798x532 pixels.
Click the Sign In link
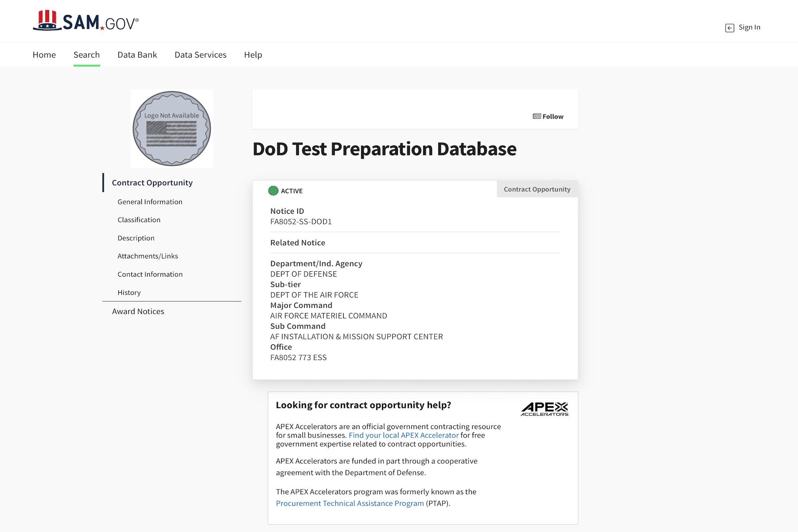click(x=749, y=27)
